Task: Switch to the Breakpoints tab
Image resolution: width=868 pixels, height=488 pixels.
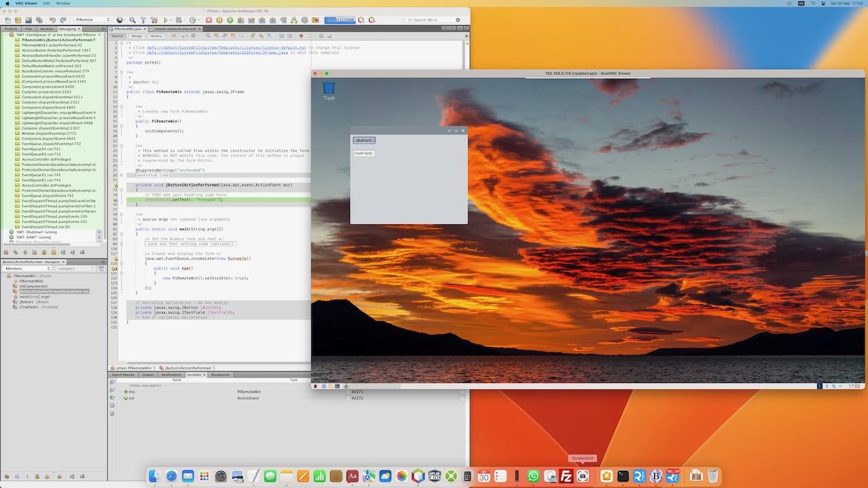Action: [220, 374]
